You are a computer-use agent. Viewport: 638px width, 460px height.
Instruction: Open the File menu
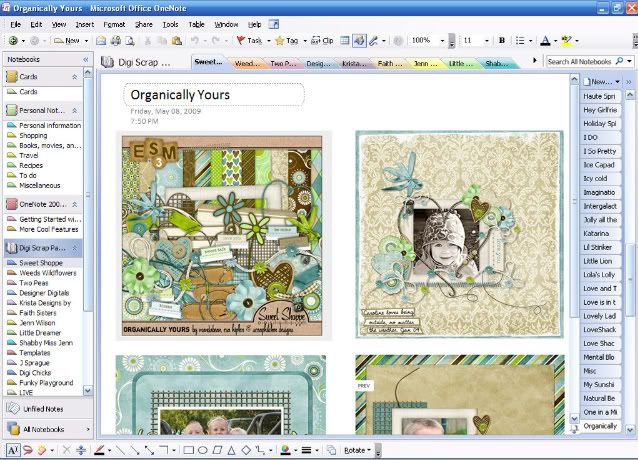15,24
